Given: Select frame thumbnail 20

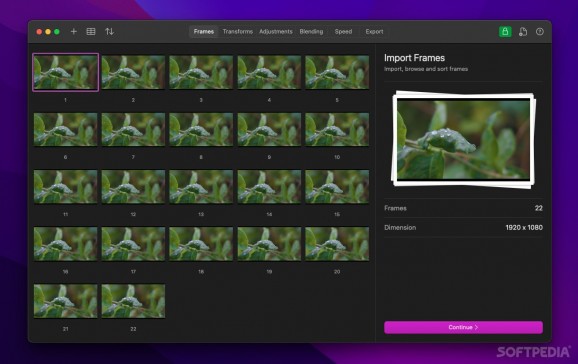Looking at the screenshot, I should pos(337,244).
